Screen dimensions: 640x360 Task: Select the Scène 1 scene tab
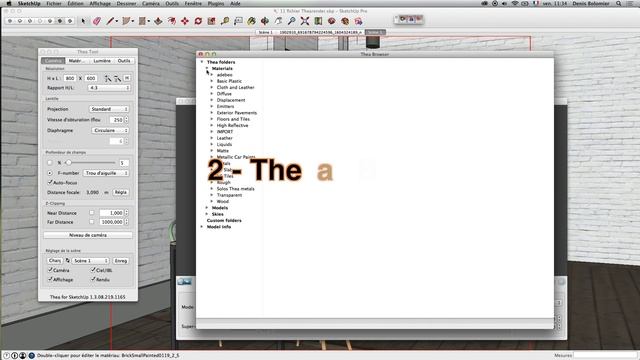click(265, 32)
